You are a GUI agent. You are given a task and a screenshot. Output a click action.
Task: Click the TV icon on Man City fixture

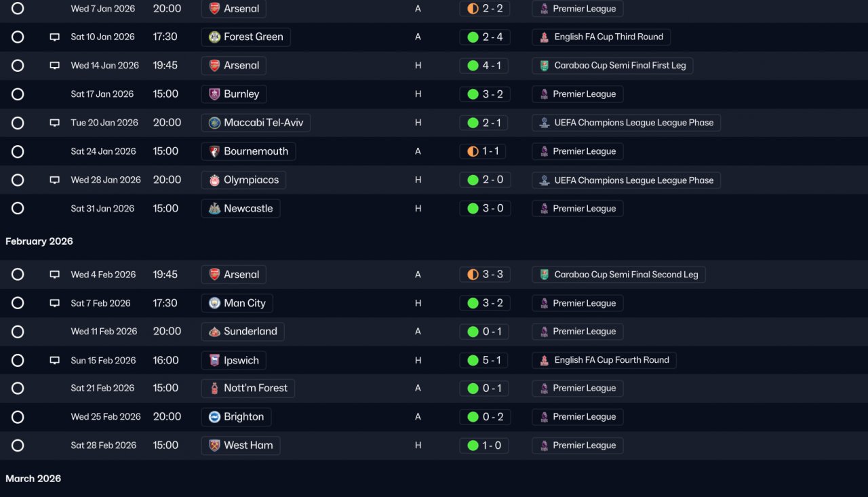(x=55, y=303)
